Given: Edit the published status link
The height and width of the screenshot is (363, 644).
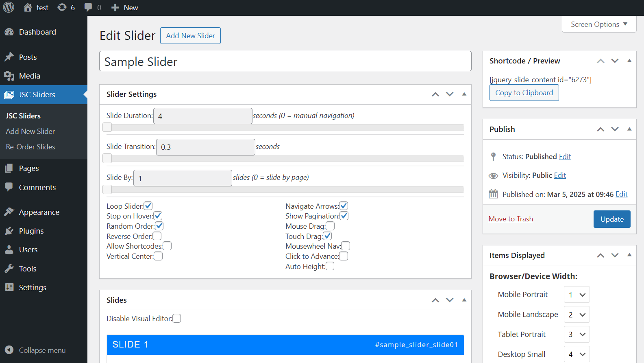Looking at the screenshot, I should (x=565, y=157).
